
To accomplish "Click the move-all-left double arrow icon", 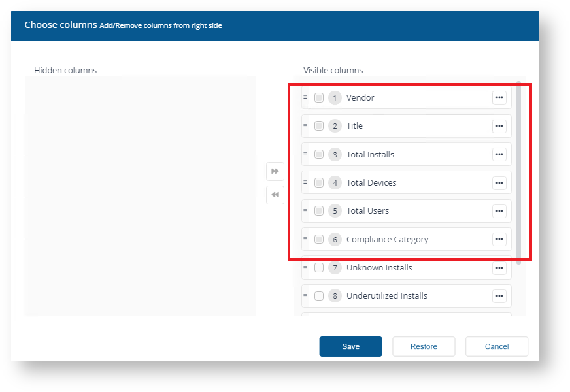I will tap(275, 195).
